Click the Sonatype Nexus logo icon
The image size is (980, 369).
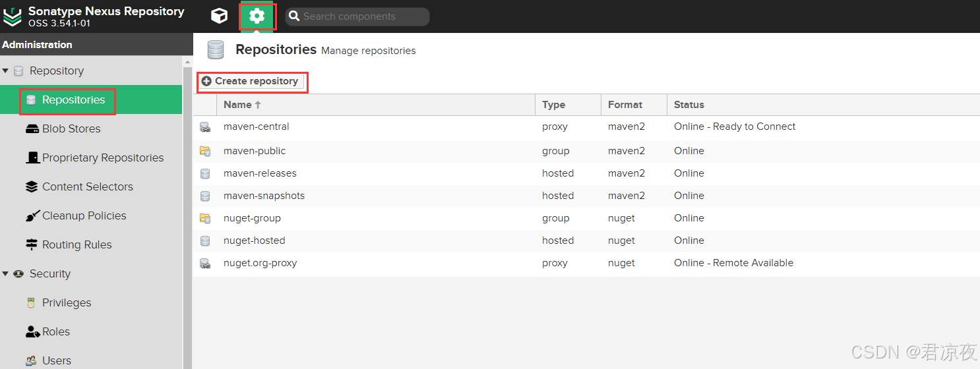[13, 16]
